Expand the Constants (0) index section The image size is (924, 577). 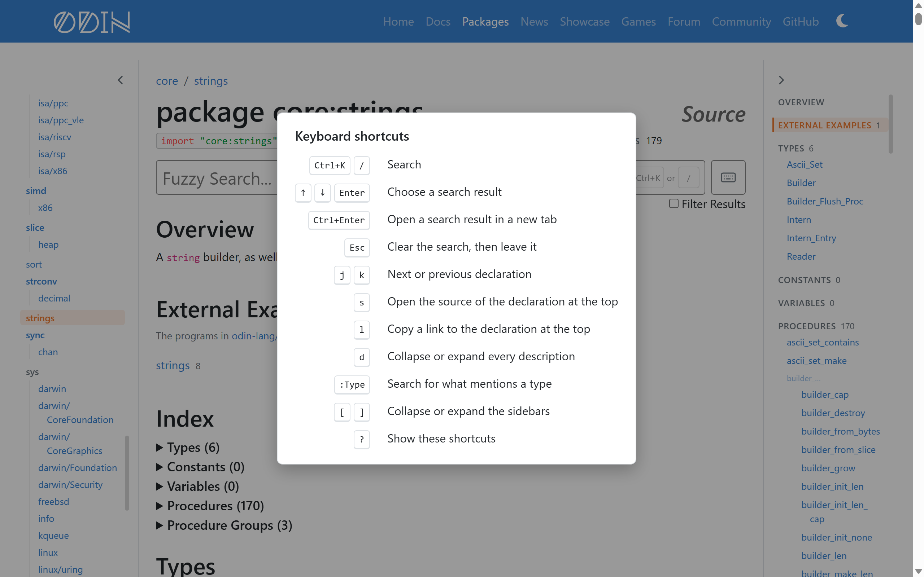pos(200,467)
